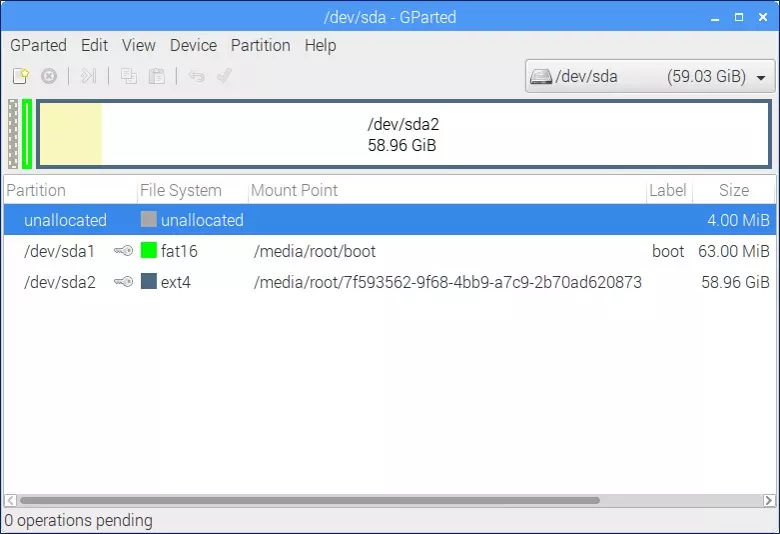Open the /dev/sda device selector dropdown
780x534 pixels.
tap(650, 77)
